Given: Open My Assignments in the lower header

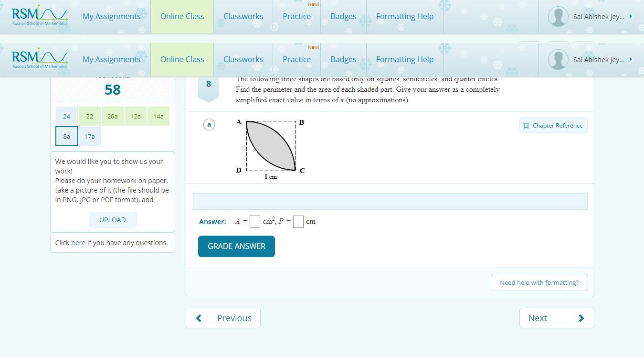Looking at the screenshot, I should coord(111,59).
